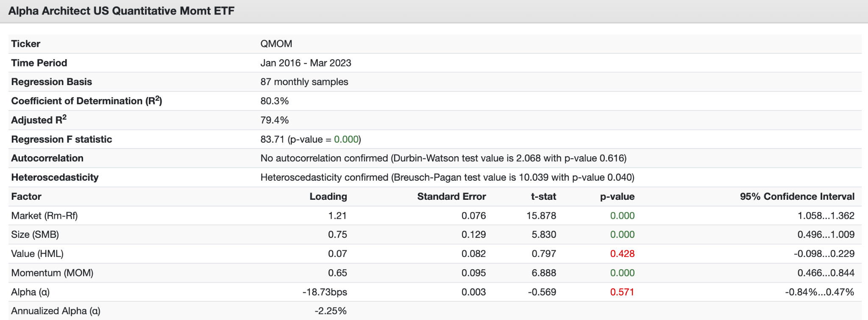Click the Momentum standard error '0.095'
868x320 pixels.
coord(473,273)
